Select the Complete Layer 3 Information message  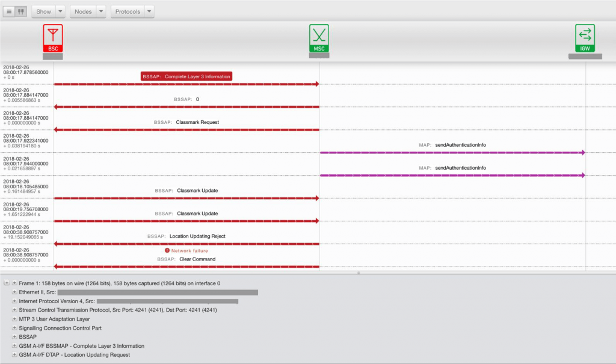click(x=186, y=76)
